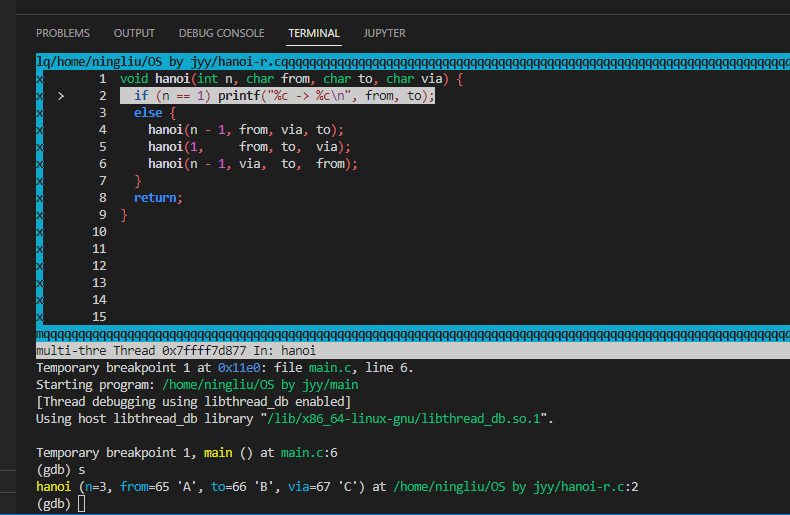Screen dimensions: 790x515
Task: Open the OUTPUT tab
Action: tap(134, 33)
